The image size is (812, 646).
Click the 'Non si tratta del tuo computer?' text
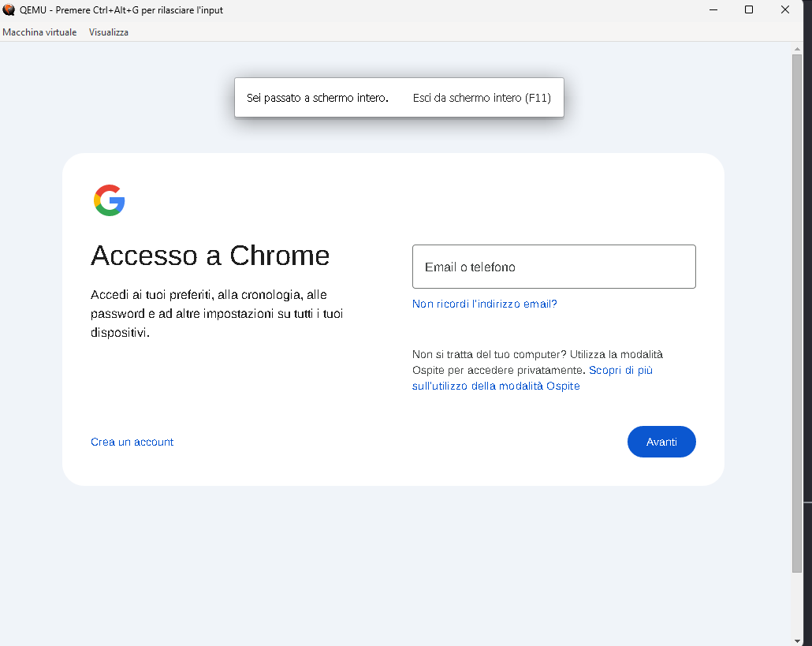point(490,354)
